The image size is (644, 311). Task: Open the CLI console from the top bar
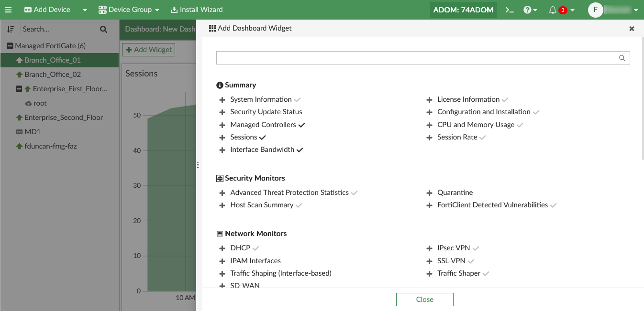pyautogui.click(x=509, y=9)
